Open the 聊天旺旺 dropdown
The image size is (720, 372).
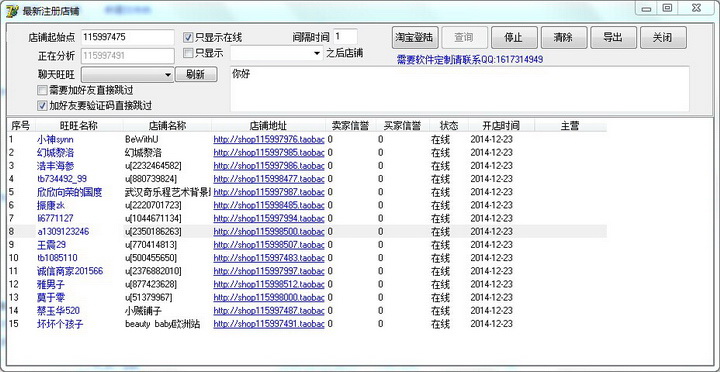(127, 74)
